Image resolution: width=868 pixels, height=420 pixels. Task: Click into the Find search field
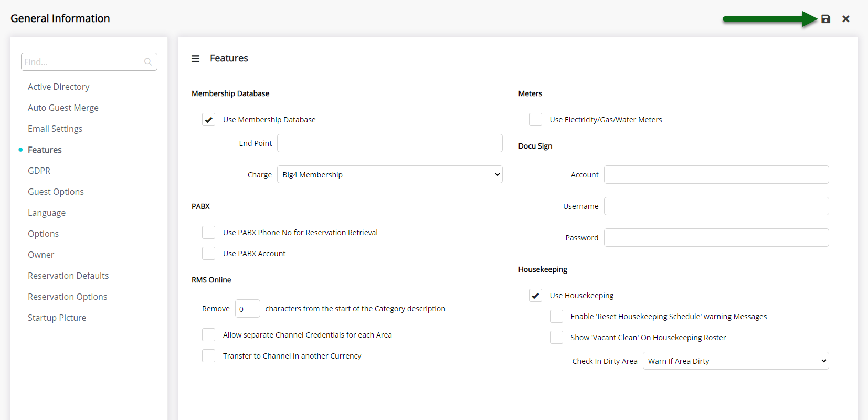pyautogui.click(x=89, y=62)
